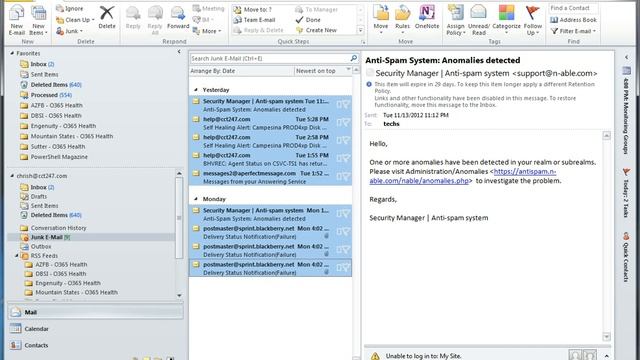Screen dimensions: 640x360
Task: Expand the People Pane
Action: click(x=607, y=356)
